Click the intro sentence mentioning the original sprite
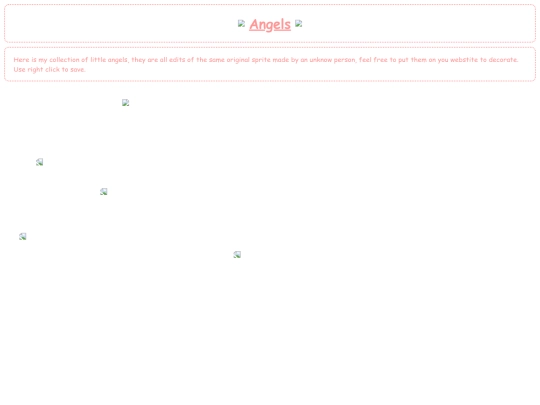This screenshot has height=405, width=540. click(x=266, y=60)
